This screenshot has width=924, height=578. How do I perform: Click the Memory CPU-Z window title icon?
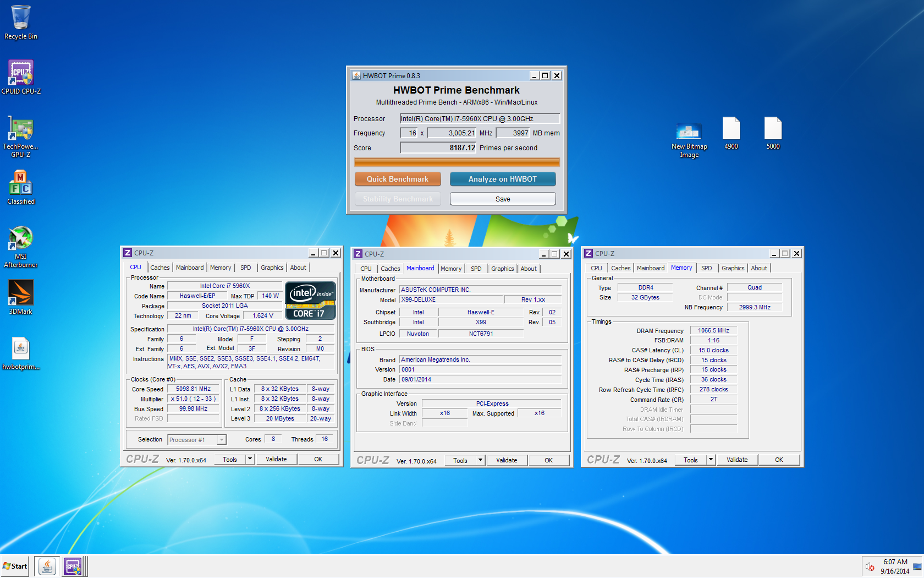588,253
